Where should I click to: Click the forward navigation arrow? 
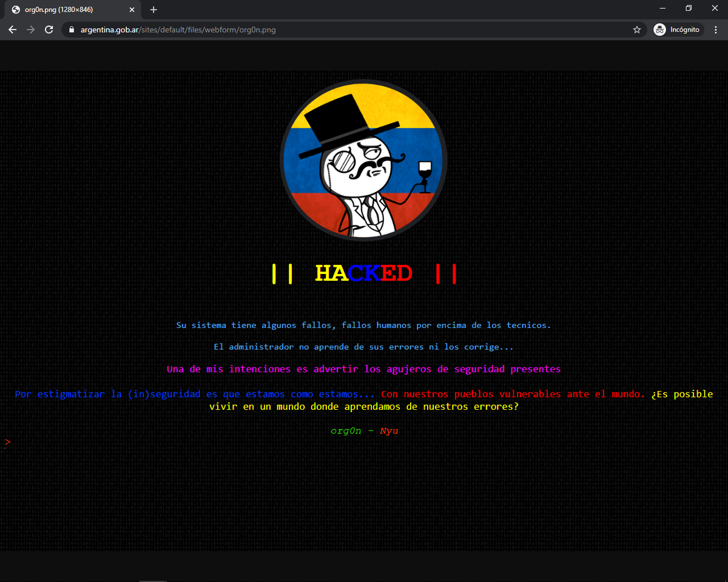[x=30, y=30]
